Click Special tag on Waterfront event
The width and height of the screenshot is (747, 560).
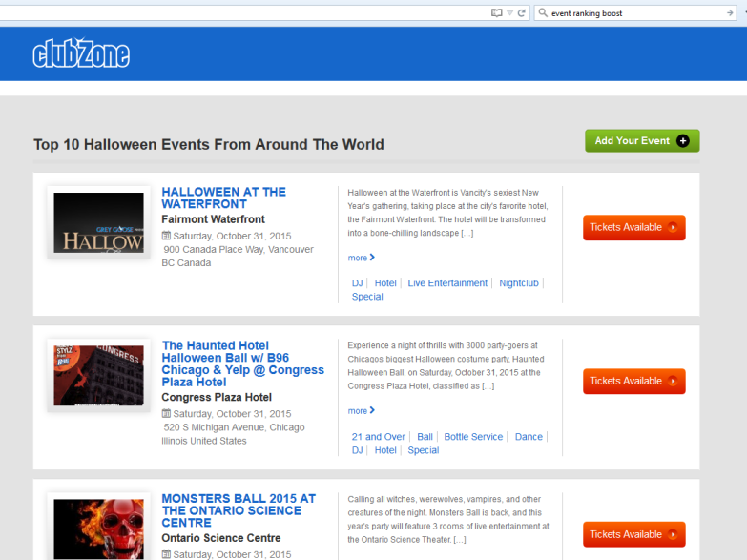tap(367, 297)
